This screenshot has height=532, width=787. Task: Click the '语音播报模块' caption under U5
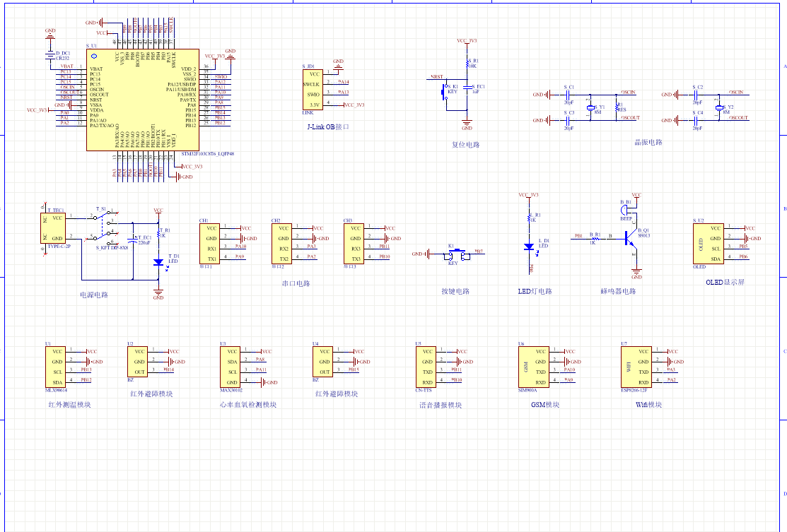[x=440, y=405]
